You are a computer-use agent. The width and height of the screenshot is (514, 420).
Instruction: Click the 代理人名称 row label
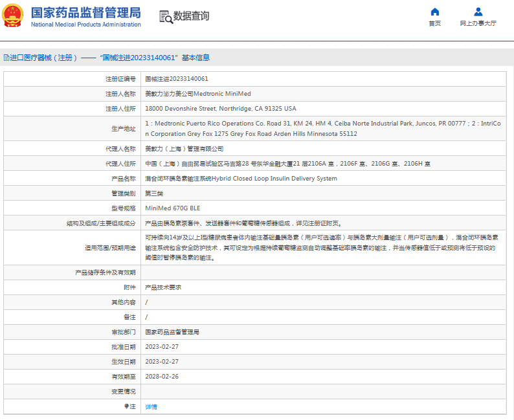120,149
